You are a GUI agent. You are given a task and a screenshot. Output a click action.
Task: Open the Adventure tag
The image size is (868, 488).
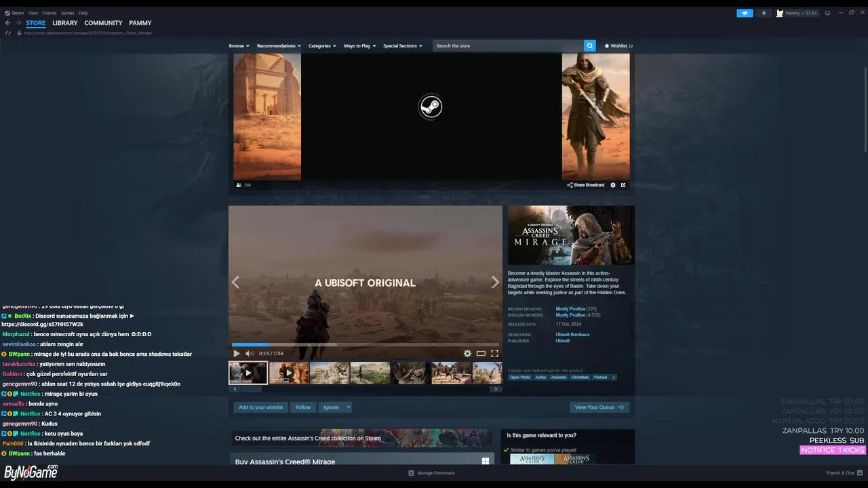(x=580, y=377)
